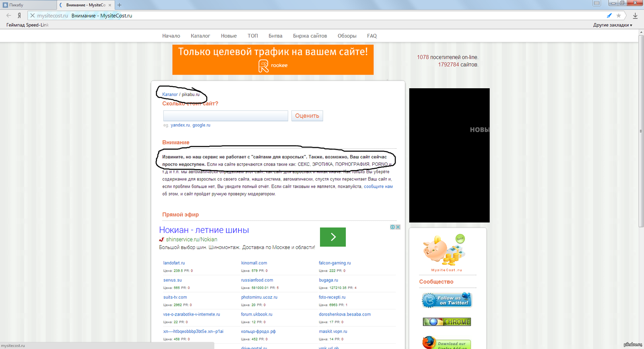The height and width of the screenshot is (349, 644).
Task: Close the ad with X icon
Action: click(398, 227)
